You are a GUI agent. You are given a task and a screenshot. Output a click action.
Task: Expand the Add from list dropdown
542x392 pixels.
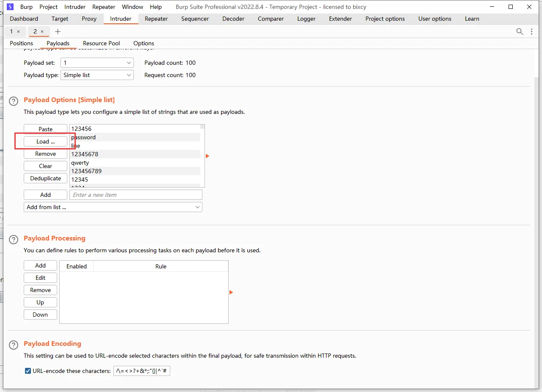click(113, 207)
